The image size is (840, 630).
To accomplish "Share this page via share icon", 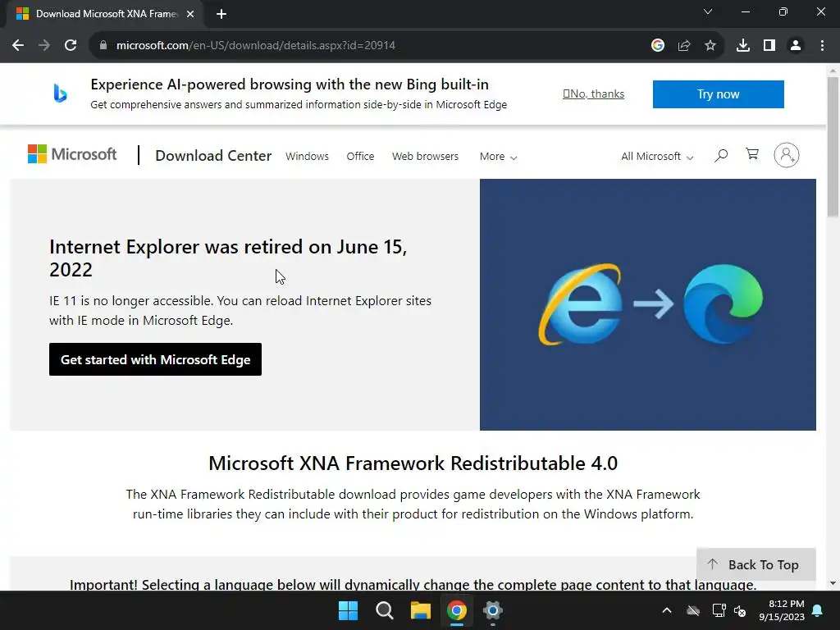I will pos(684,46).
